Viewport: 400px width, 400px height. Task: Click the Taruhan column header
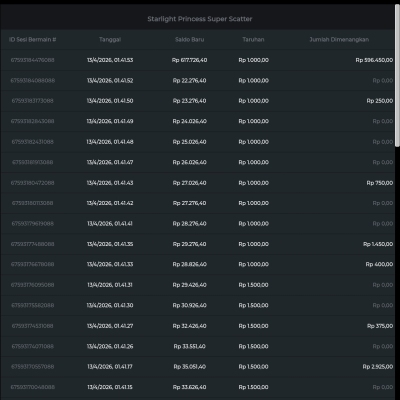pyautogui.click(x=253, y=40)
